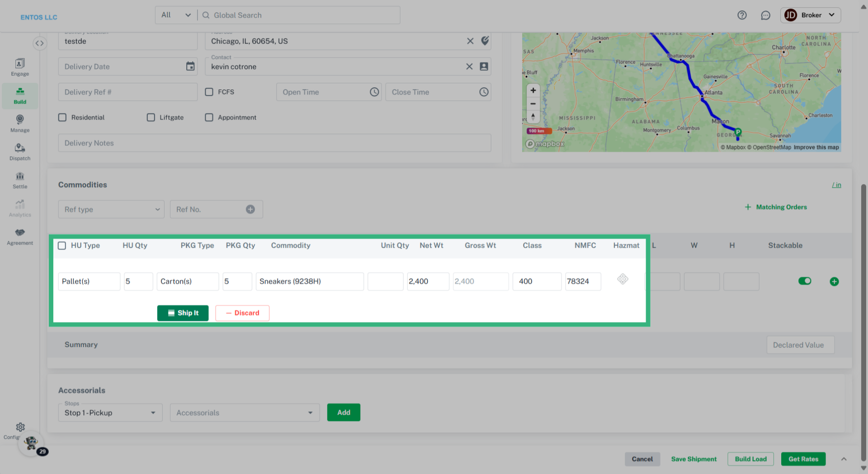Click the Get Rates button
Screen dimensions: 868x474
803,459
